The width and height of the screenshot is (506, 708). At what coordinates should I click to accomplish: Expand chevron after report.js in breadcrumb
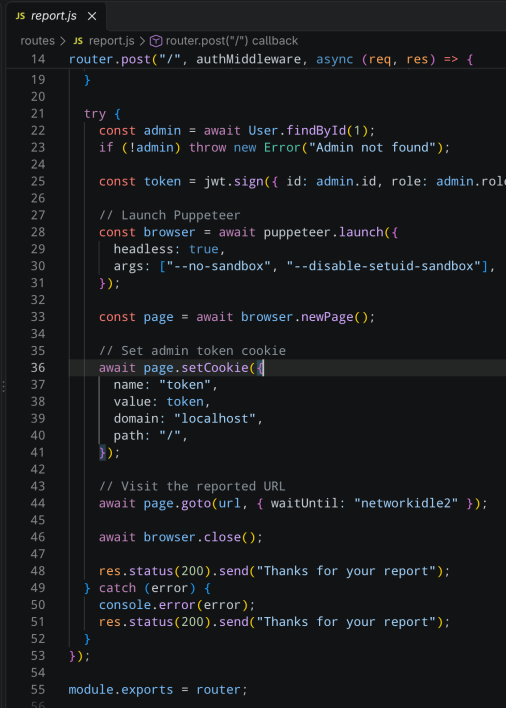coord(142,41)
